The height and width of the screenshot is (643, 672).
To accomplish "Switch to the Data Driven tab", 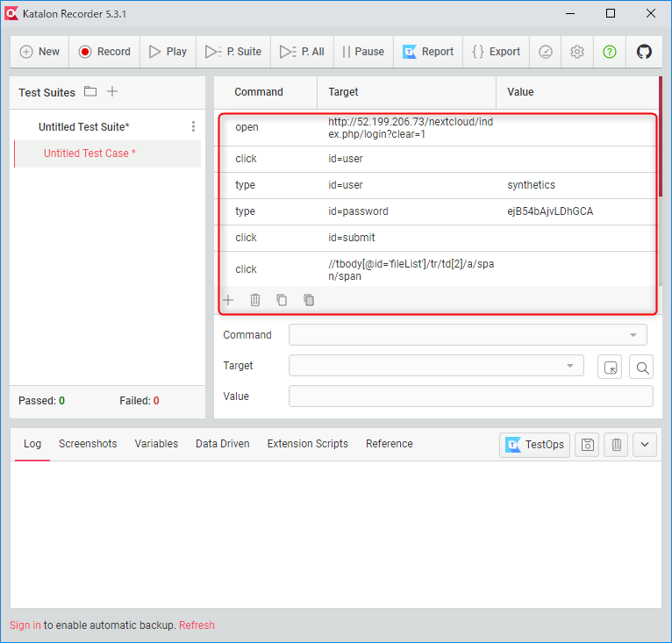I will click(x=223, y=444).
